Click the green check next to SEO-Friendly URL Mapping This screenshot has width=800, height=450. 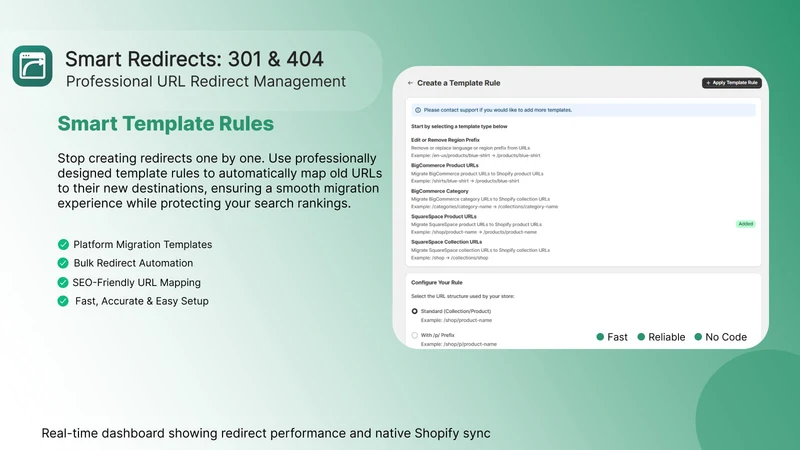[63, 282]
